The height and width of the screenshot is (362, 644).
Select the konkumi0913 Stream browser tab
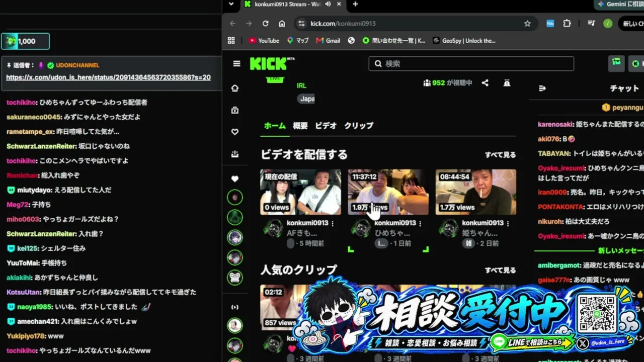click(293, 5)
